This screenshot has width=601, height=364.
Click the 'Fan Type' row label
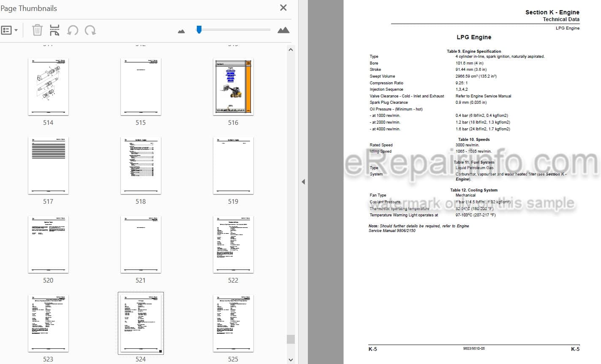tap(378, 195)
